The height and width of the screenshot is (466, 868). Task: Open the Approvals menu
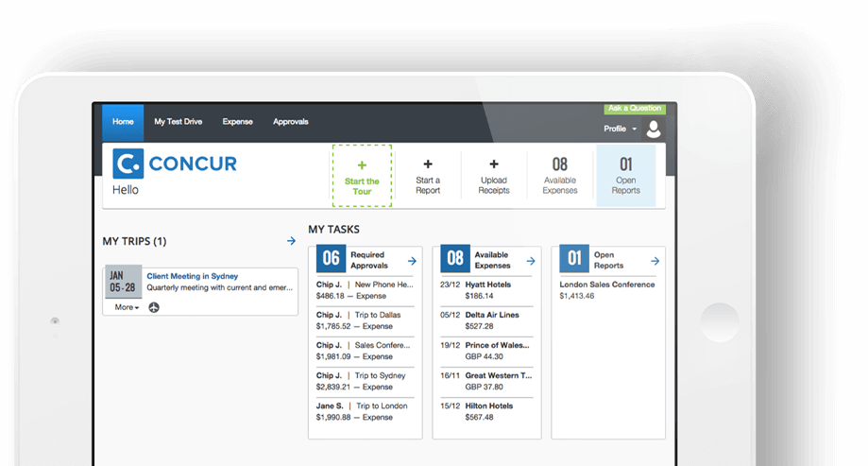pos(291,122)
